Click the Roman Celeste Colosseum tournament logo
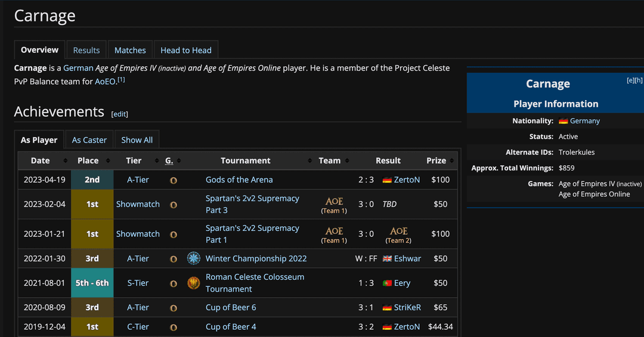The width and height of the screenshot is (644, 337). tap(193, 283)
